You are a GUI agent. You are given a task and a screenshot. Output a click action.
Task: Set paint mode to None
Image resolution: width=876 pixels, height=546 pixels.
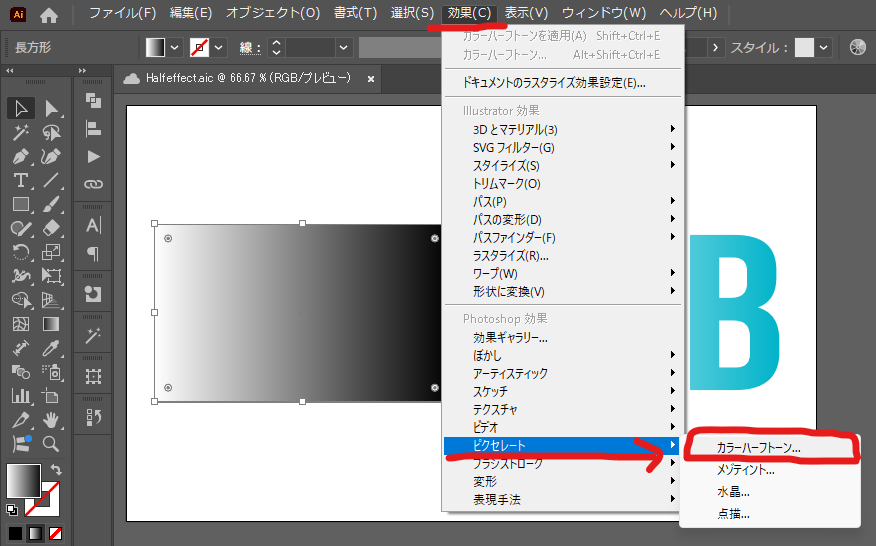tap(55, 534)
